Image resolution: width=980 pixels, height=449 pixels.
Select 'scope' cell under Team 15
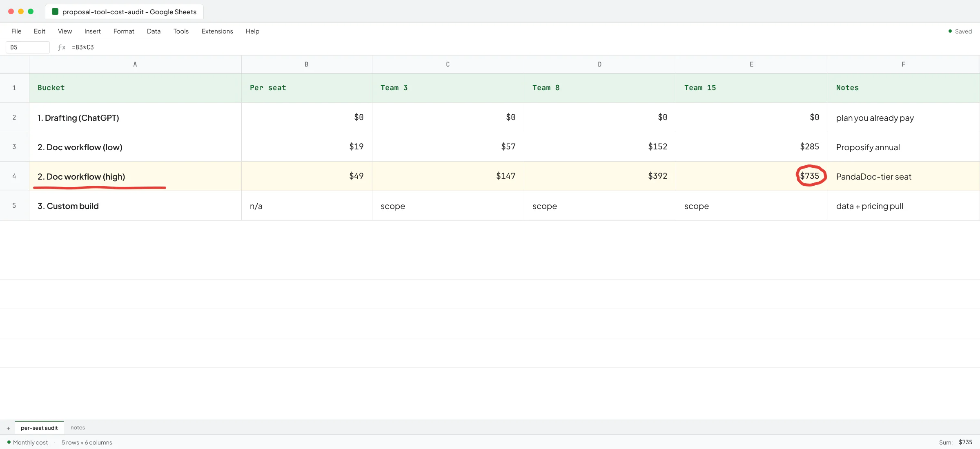pos(752,205)
